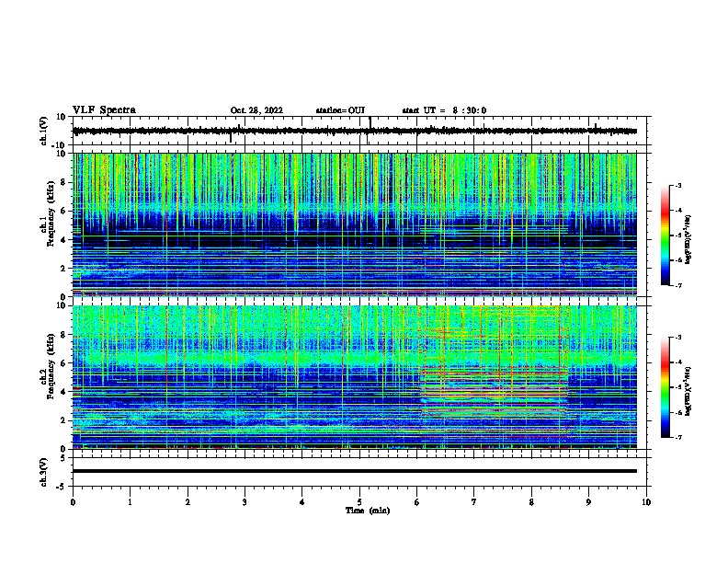
Task: Click the ch.1 voltage waveform trace
Action: tap(355, 131)
